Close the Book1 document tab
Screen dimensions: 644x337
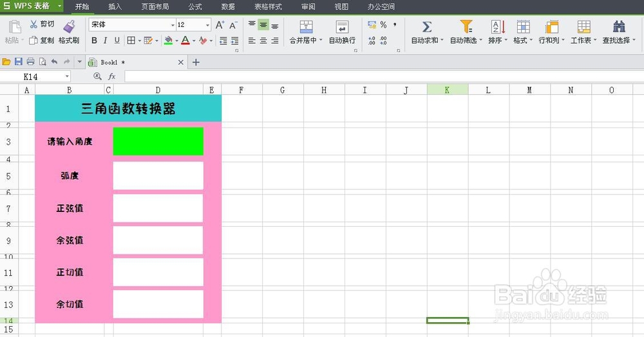point(181,63)
